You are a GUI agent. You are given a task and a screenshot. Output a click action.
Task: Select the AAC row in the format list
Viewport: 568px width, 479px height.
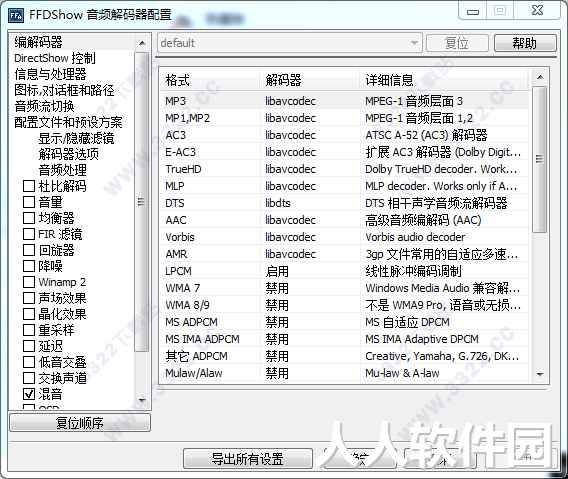point(344,220)
